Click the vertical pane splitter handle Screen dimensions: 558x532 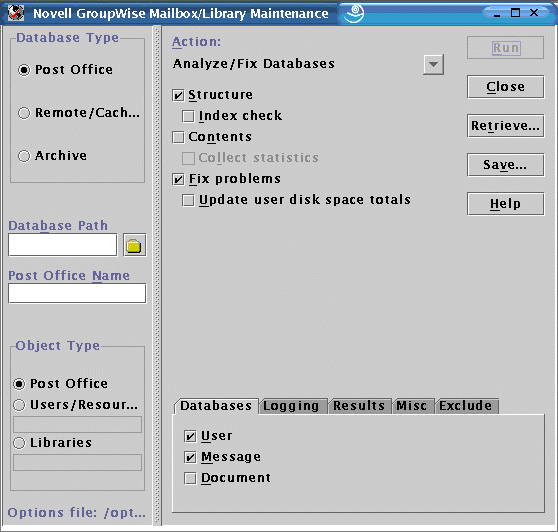[157, 276]
